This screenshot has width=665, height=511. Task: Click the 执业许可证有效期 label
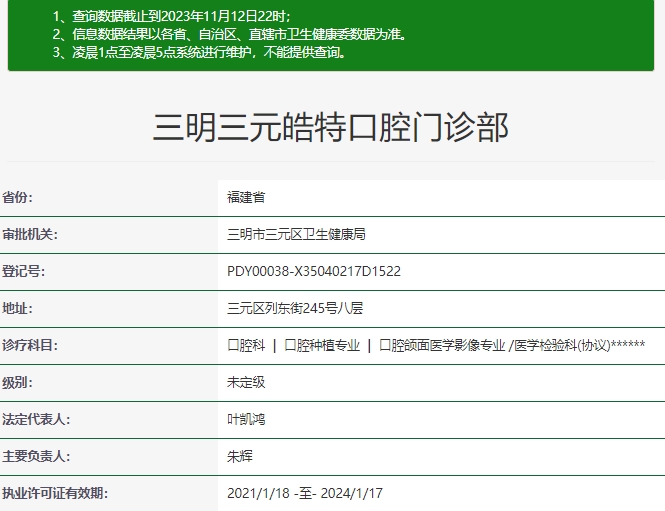(x=55, y=493)
